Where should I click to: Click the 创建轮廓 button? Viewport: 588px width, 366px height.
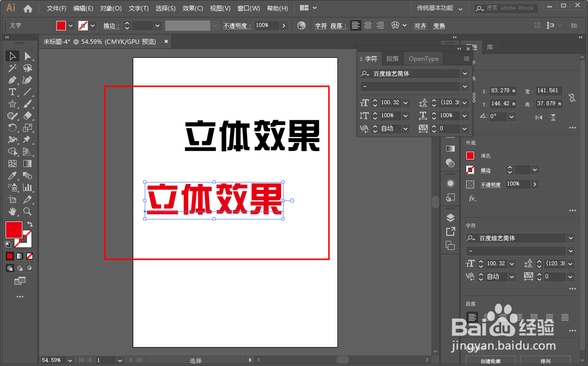491,361
